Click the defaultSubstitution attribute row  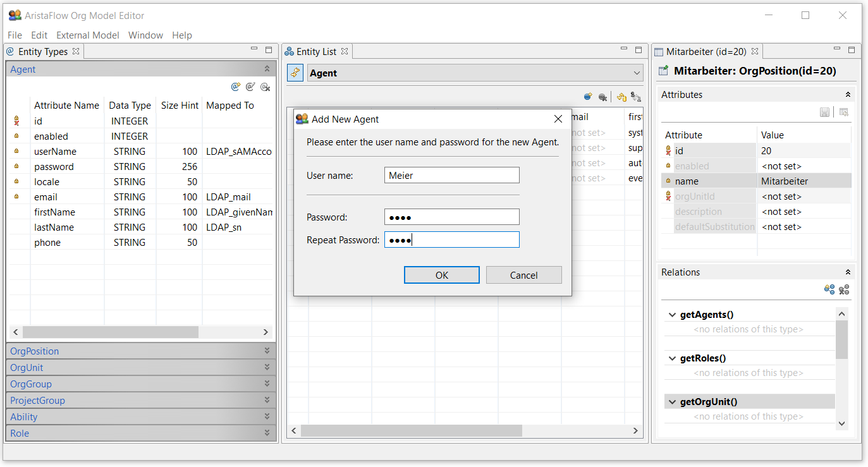757,227
